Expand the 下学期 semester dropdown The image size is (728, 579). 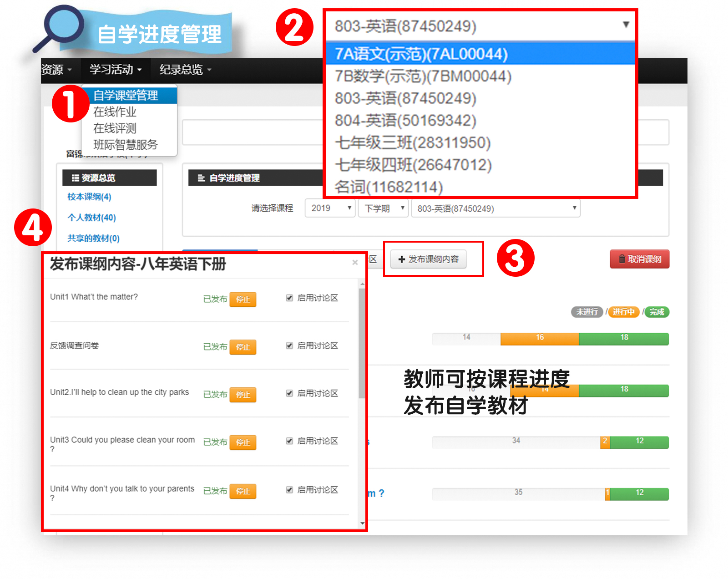[383, 208]
